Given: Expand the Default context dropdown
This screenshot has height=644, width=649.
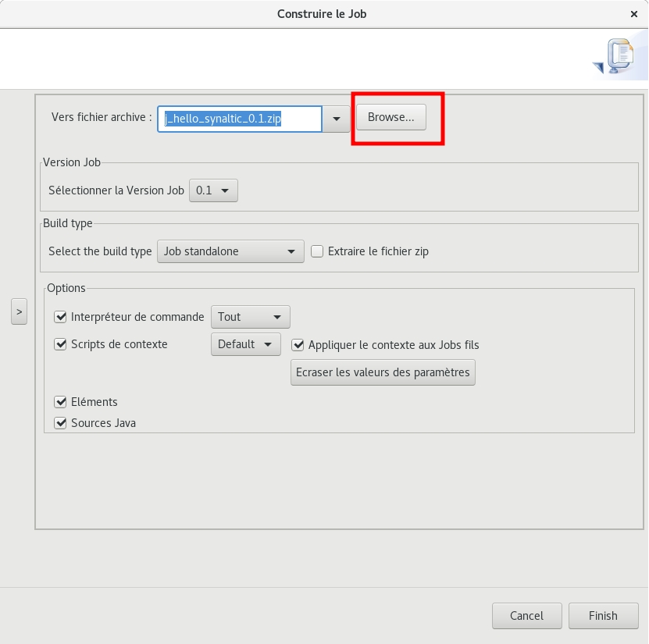Looking at the screenshot, I should point(245,344).
